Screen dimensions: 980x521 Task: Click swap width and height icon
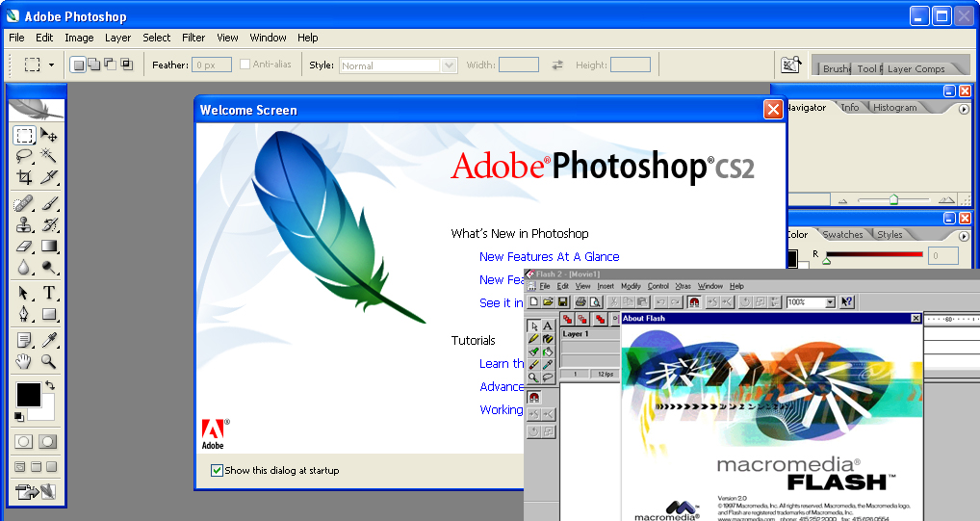557,65
